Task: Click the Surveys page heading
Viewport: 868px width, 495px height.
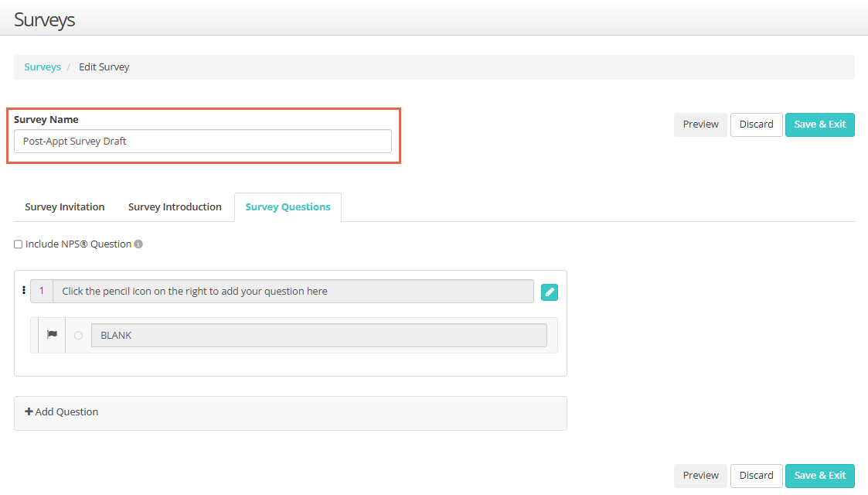Action: click(x=44, y=20)
